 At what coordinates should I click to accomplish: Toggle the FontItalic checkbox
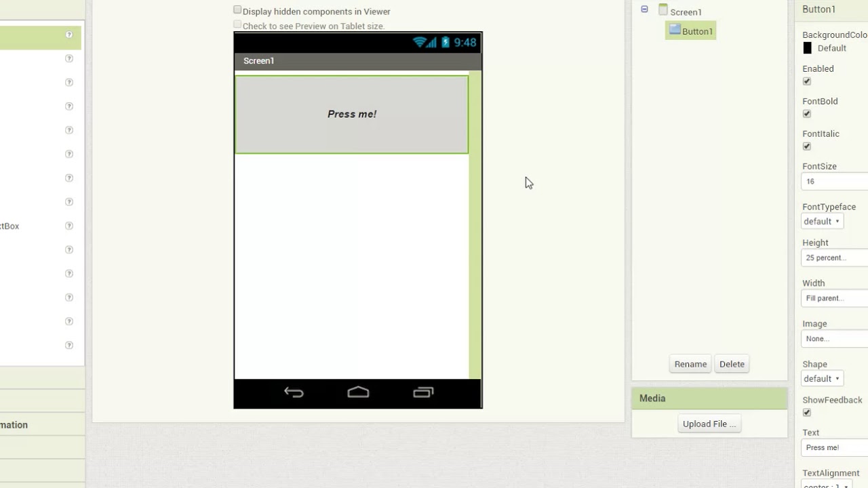click(x=807, y=146)
